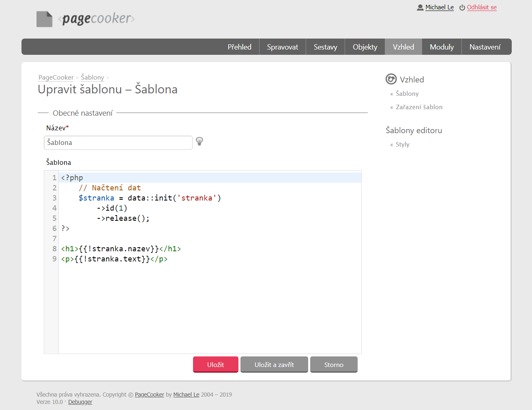The width and height of the screenshot is (532, 410).
Task: Open the Debugger link in footer
Action: click(x=80, y=402)
